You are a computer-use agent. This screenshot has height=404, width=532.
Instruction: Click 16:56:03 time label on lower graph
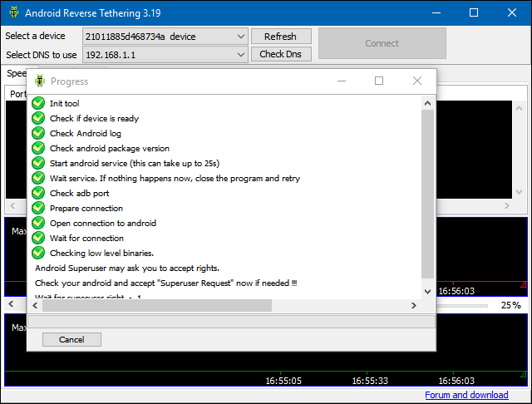[x=456, y=381]
